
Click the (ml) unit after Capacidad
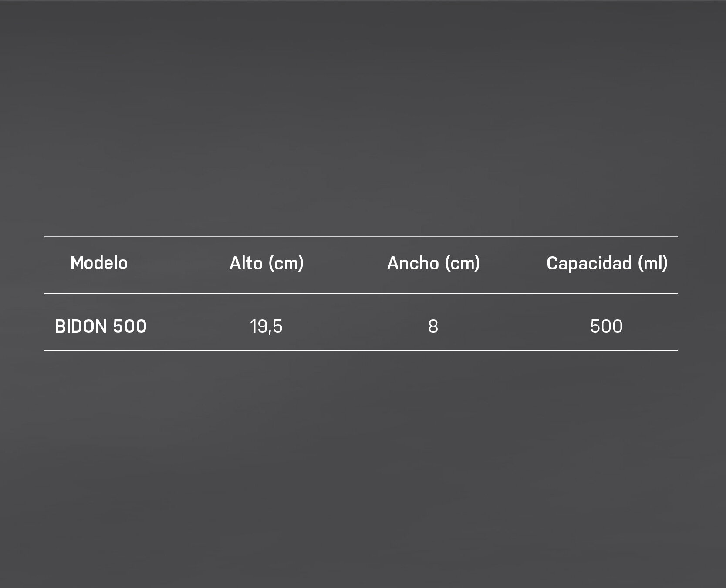[652, 264]
